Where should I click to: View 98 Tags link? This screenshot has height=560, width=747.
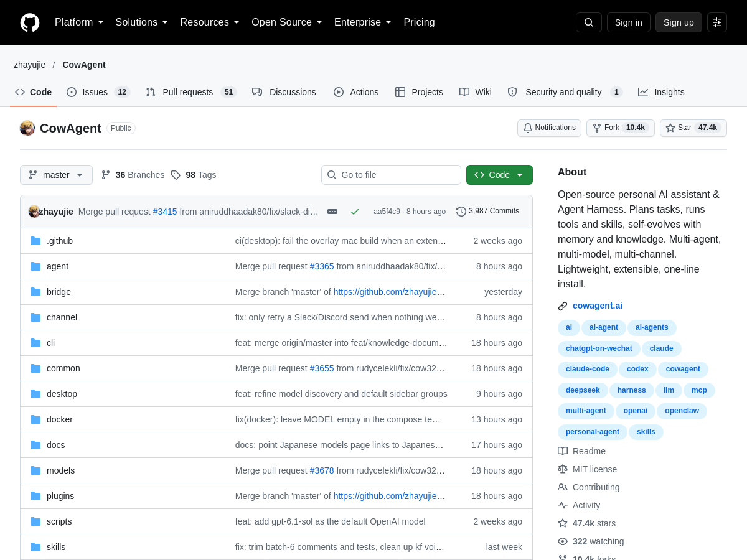(x=194, y=175)
